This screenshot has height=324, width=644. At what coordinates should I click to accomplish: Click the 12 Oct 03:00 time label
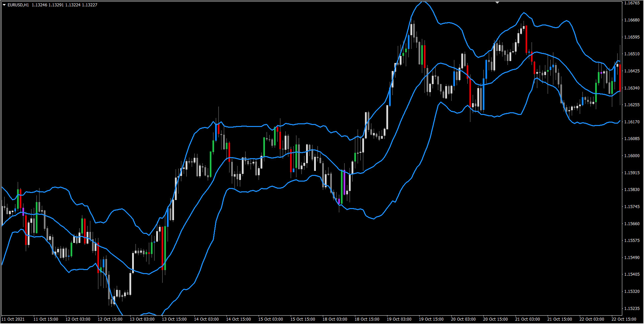[x=78, y=319]
